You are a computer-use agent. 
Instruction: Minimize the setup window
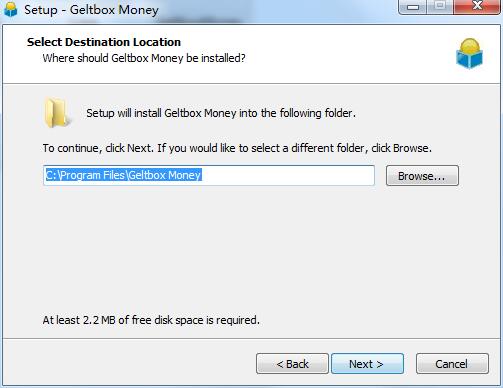coord(413,7)
